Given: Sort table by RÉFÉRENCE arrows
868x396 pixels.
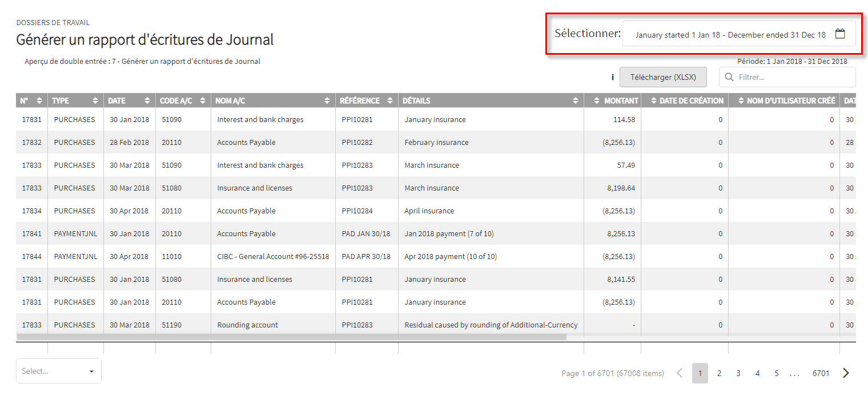Looking at the screenshot, I should (x=390, y=100).
